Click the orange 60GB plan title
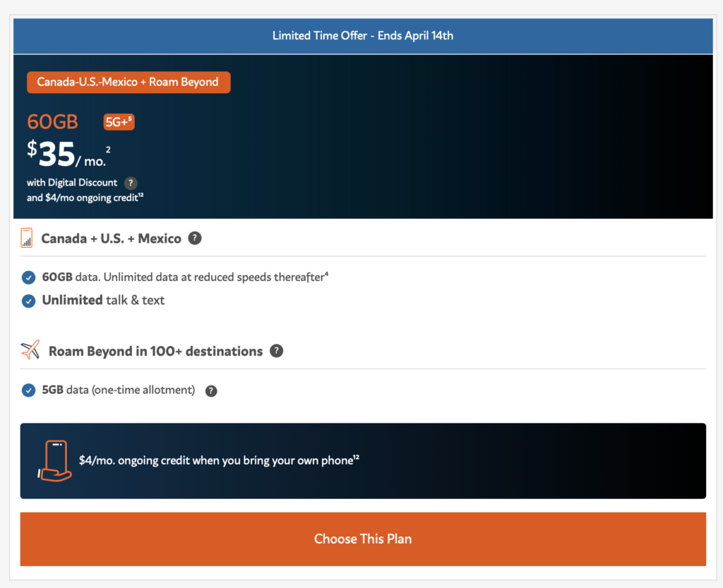Viewport: 723px width, 588px height. (52, 122)
